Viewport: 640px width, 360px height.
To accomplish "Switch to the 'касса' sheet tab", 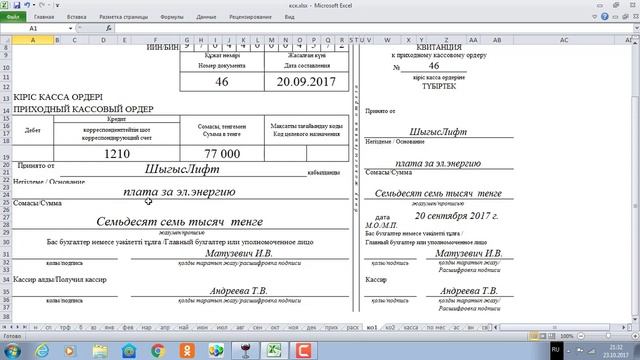I will click(411, 327).
